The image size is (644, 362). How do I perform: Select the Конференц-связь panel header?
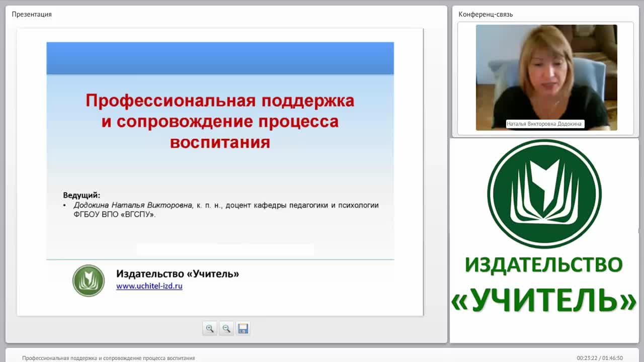pyautogui.click(x=486, y=14)
